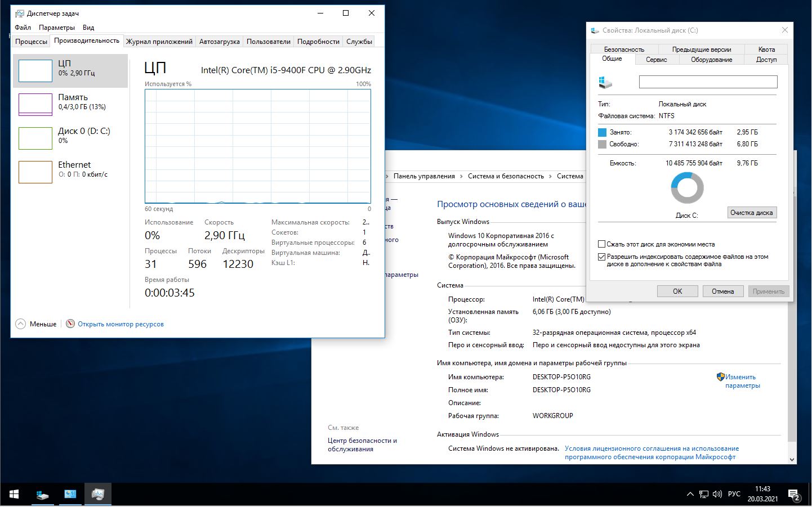Click the disk properties taskbar icon

43,494
